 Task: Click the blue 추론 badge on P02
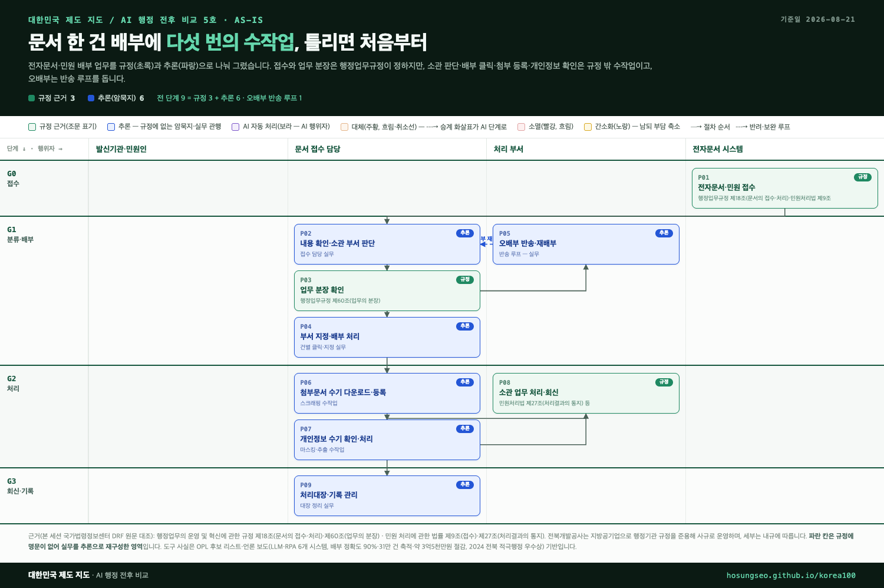point(465,233)
